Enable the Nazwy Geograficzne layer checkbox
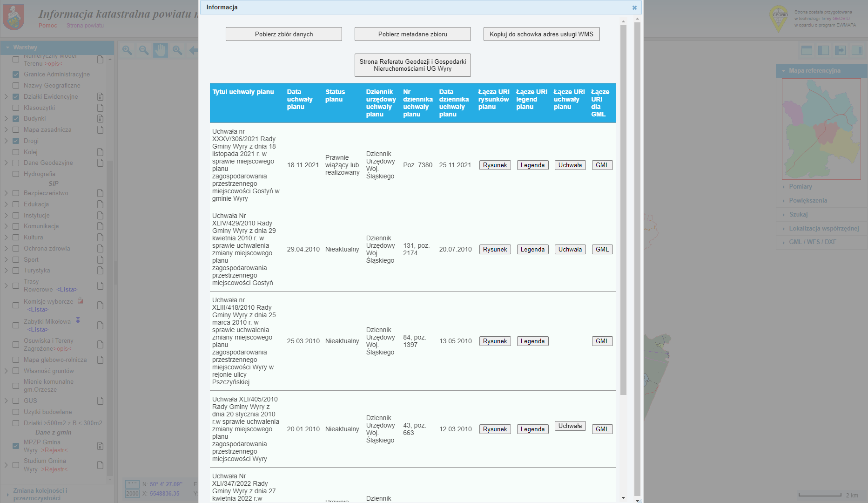 [x=16, y=86]
